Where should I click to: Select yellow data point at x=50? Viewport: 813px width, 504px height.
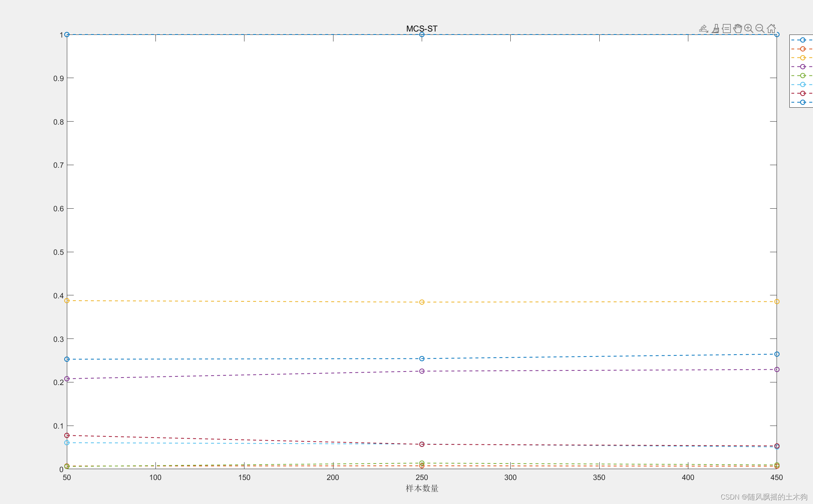(67, 301)
